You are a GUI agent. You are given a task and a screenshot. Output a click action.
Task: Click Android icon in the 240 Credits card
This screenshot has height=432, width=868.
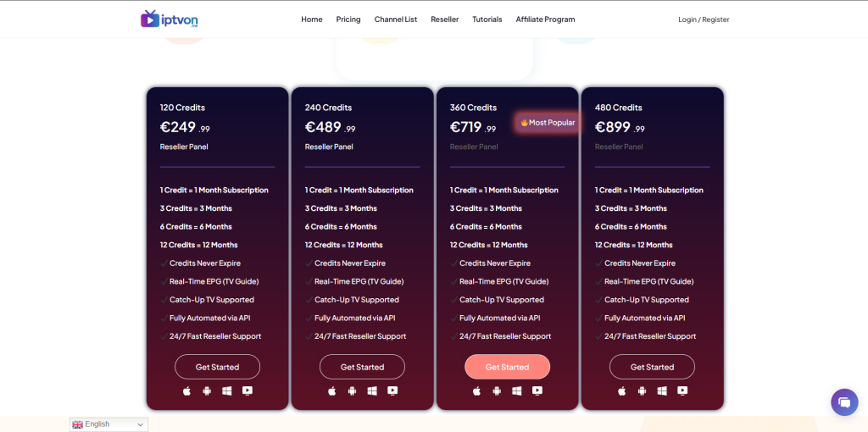click(x=352, y=390)
